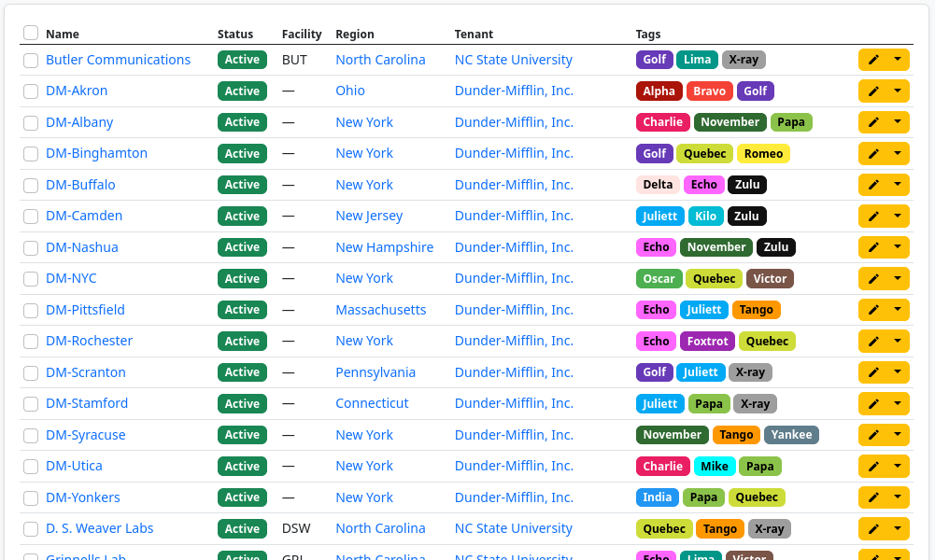Image resolution: width=935 pixels, height=560 pixels.
Task: Open the Connecticut region link
Action: [x=372, y=403]
